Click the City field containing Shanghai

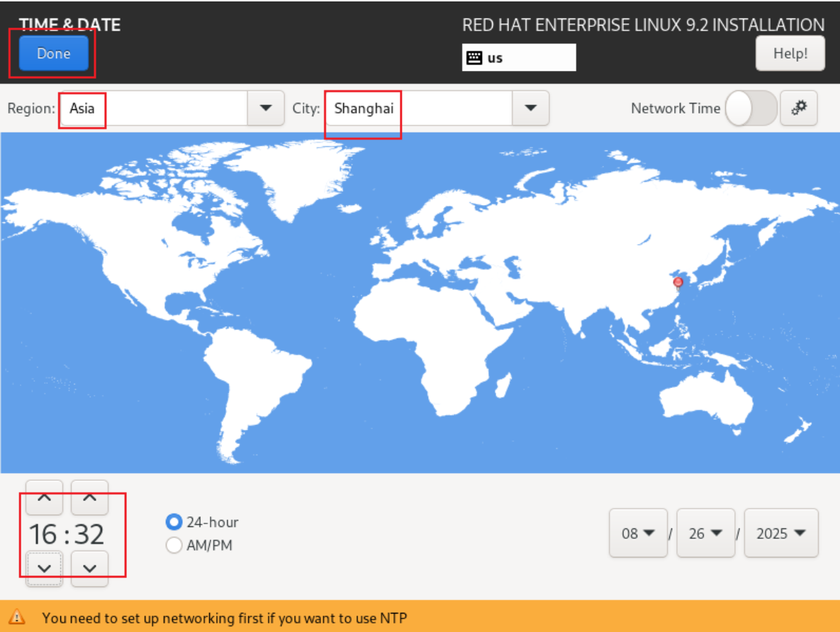(419, 108)
